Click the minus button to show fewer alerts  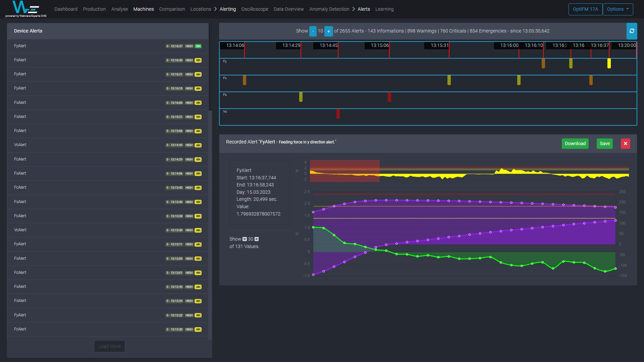click(313, 31)
